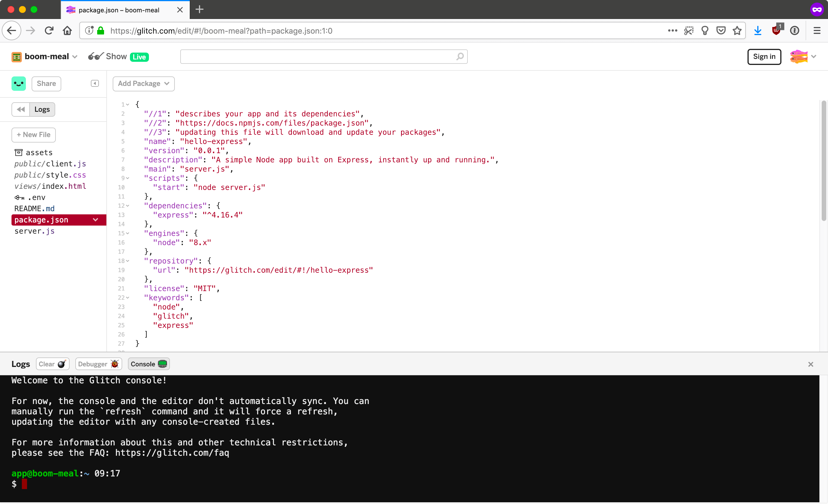Viewport: 828px width, 504px height.
Task: Fold the engines block at line 15
Action: click(128, 233)
